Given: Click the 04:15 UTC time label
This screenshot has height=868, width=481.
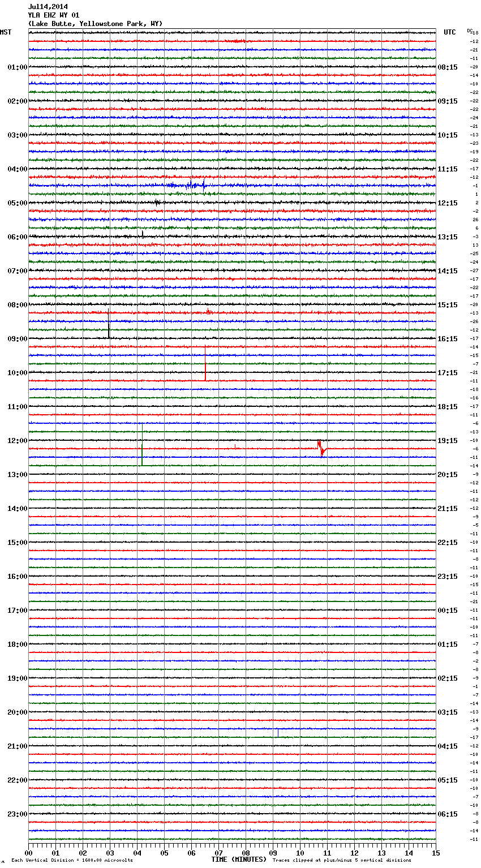Looking at the screenshot, I should [448, 746].
